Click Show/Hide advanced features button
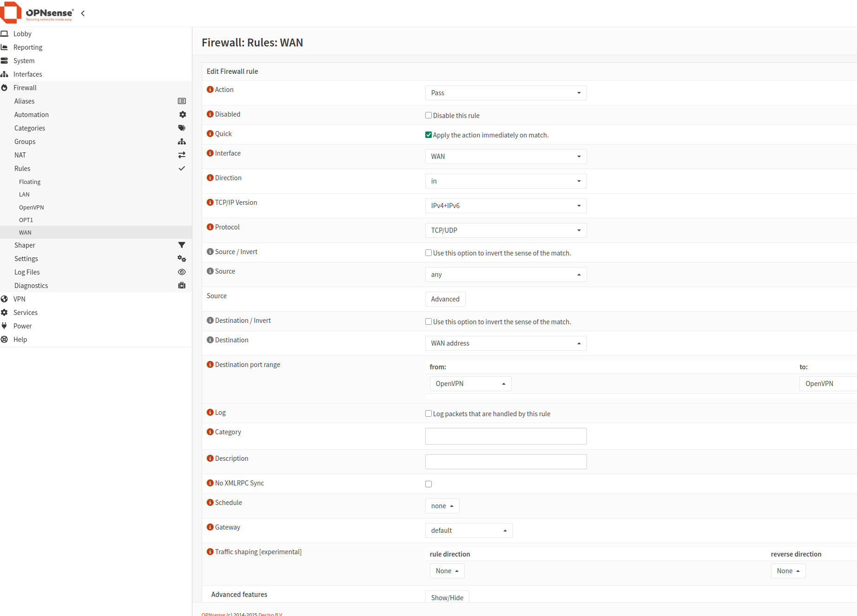 (447, 597)
